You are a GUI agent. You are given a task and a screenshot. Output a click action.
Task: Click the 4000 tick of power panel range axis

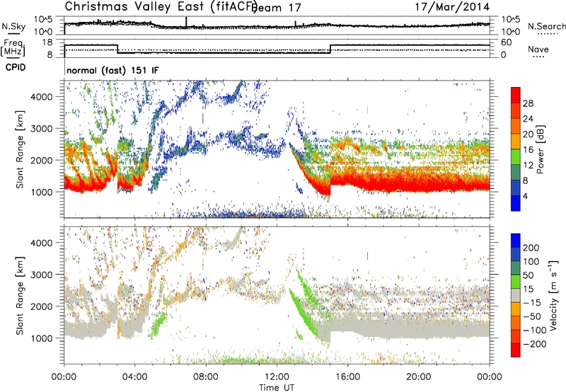click(x=42, y=97)
